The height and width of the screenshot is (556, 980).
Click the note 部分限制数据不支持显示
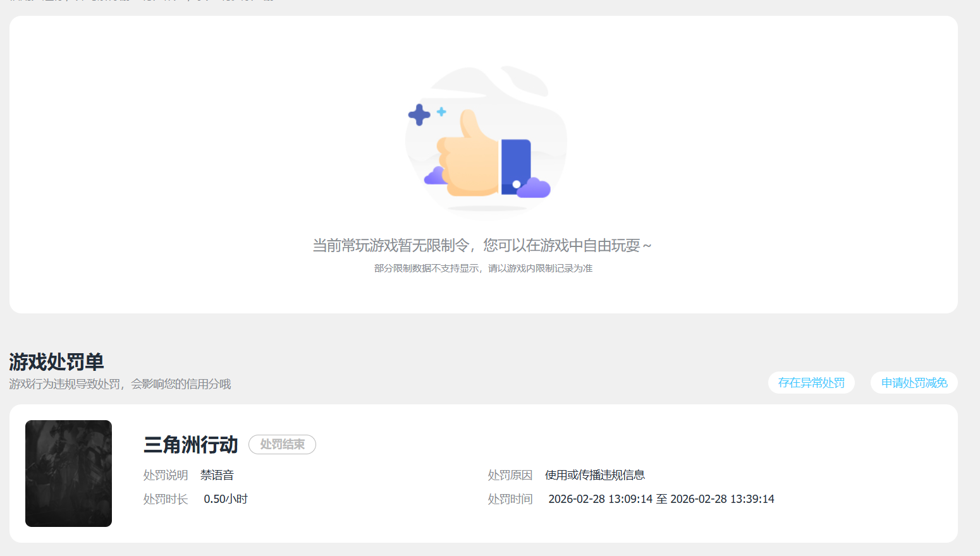pos(427,269)
